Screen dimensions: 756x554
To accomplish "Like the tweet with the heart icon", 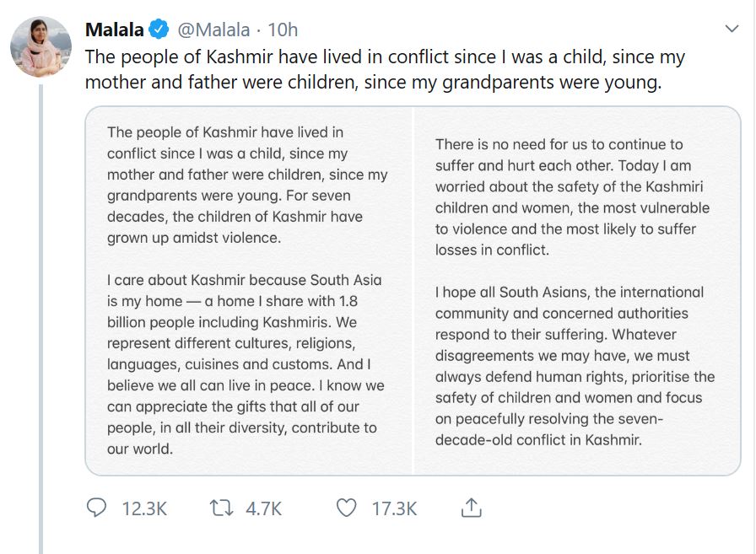I will pyautogui.click(x=346, y=508).
